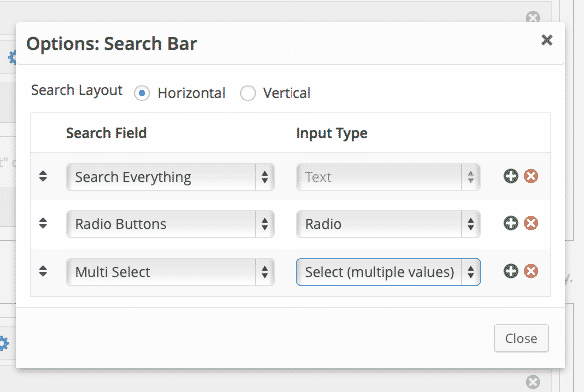This screenshot has width=584, height=392.
Task: Add a field after Multi Select row
Action: [x=511, y=271]
